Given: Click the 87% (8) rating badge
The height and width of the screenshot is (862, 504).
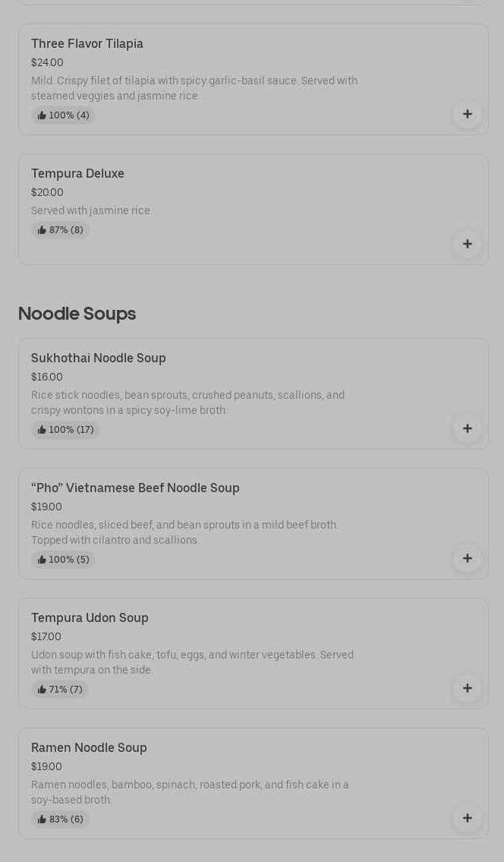Looking at the screenshot, I should coord(61,230).
